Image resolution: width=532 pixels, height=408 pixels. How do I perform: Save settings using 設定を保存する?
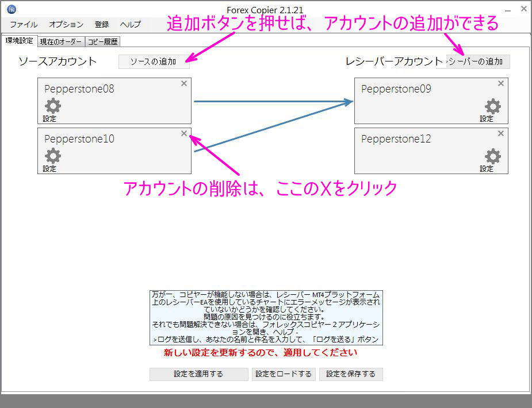(351, 374)
